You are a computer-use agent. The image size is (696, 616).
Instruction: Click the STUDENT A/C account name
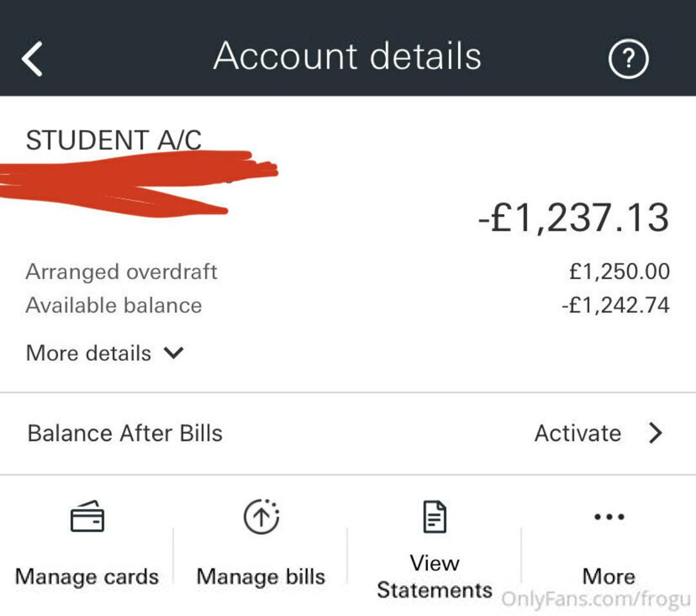113,140
